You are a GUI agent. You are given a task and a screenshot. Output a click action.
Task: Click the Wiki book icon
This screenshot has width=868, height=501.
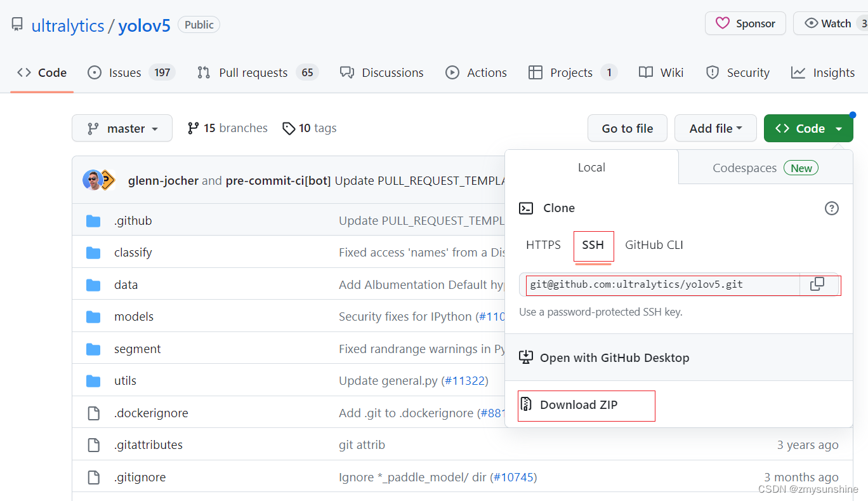[x=646, y=72]
